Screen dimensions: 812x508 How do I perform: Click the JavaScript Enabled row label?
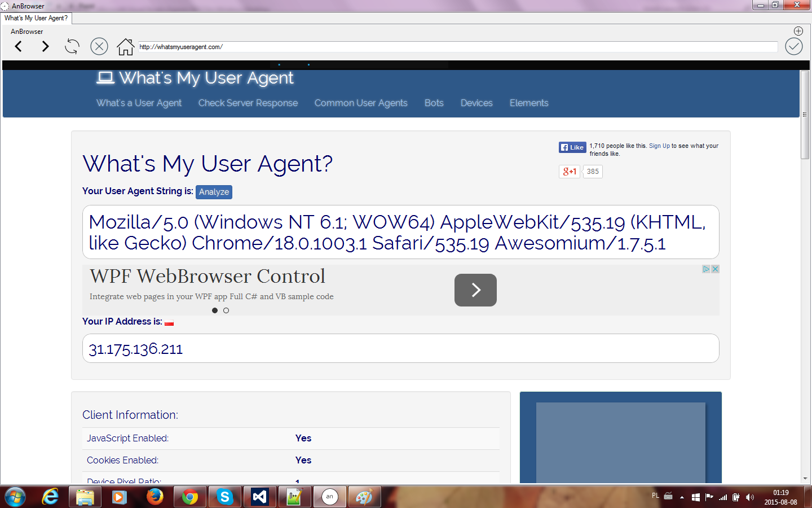point(128,438)
